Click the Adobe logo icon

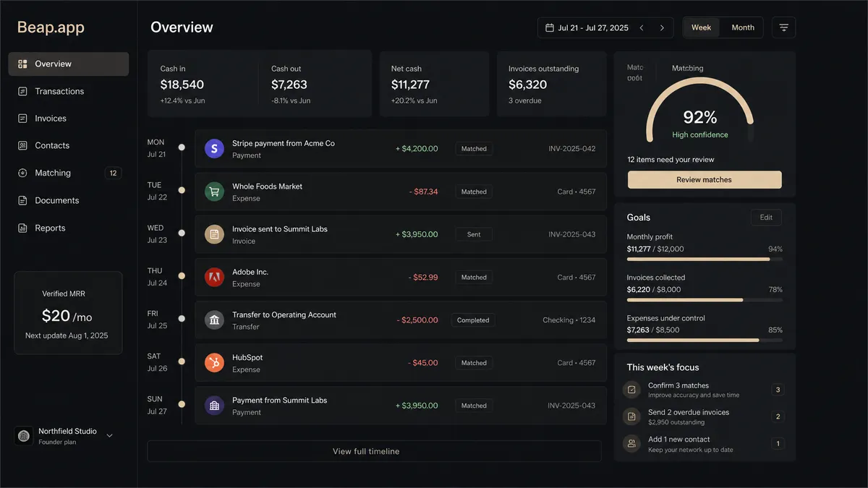tap(214, 277)
